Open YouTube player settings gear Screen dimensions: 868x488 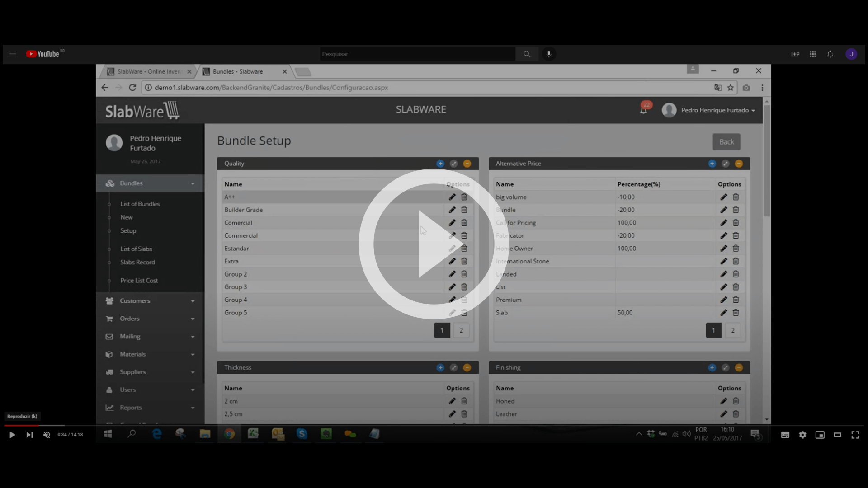[x=802, y=435]
